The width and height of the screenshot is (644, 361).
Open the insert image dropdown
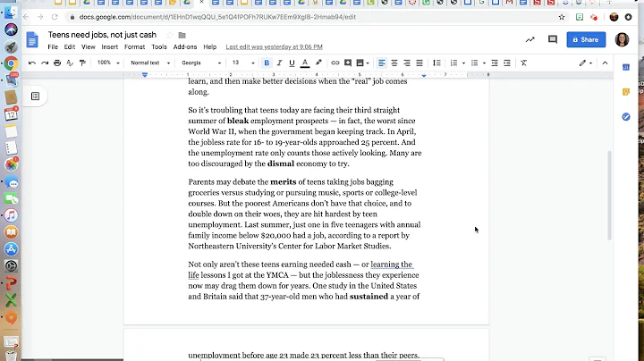[x=362, y=63]
